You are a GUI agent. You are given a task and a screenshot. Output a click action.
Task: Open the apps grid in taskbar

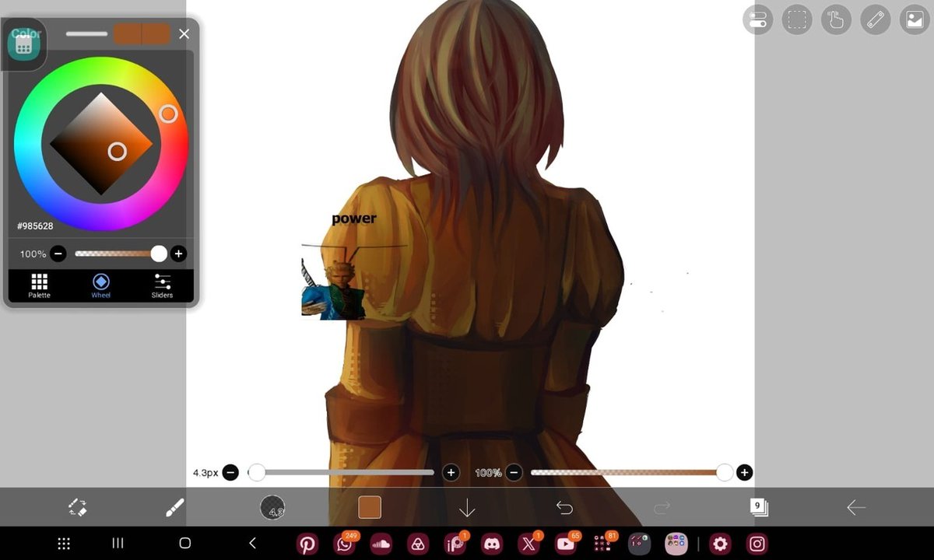point(65,544)
